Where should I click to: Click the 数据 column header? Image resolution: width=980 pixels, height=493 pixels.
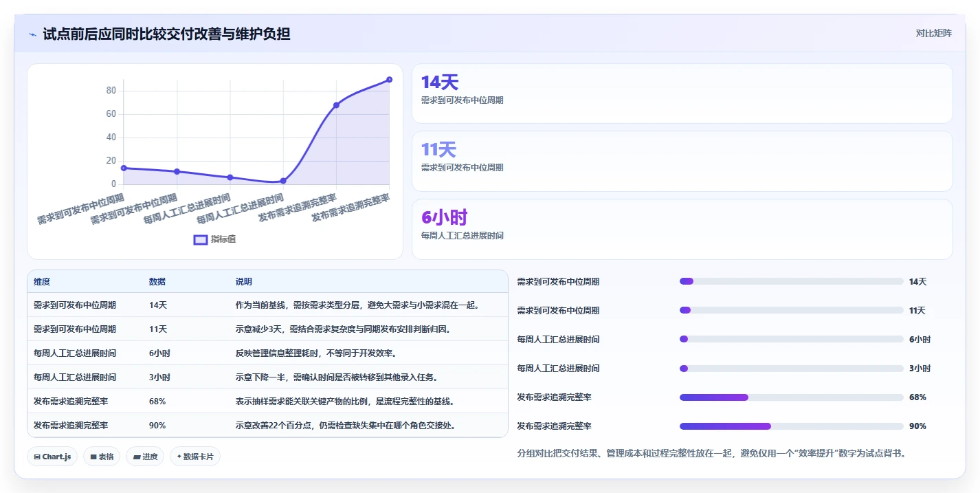pyautogui.click(x=157, y=282)
